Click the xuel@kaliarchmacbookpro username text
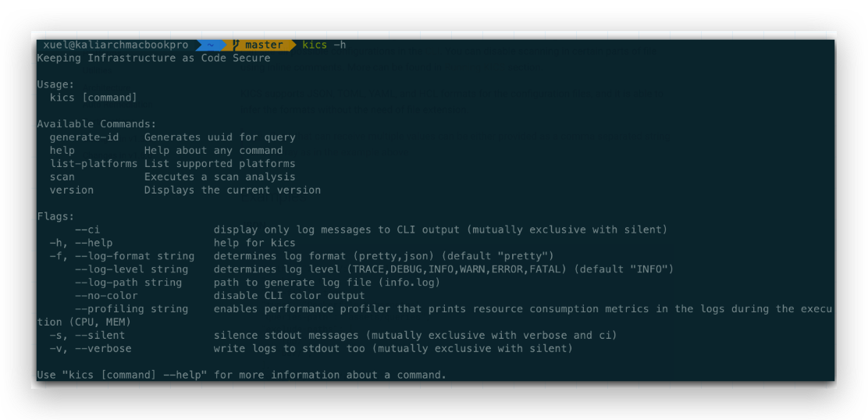This screenshot has width=868, height=420. 116,45
